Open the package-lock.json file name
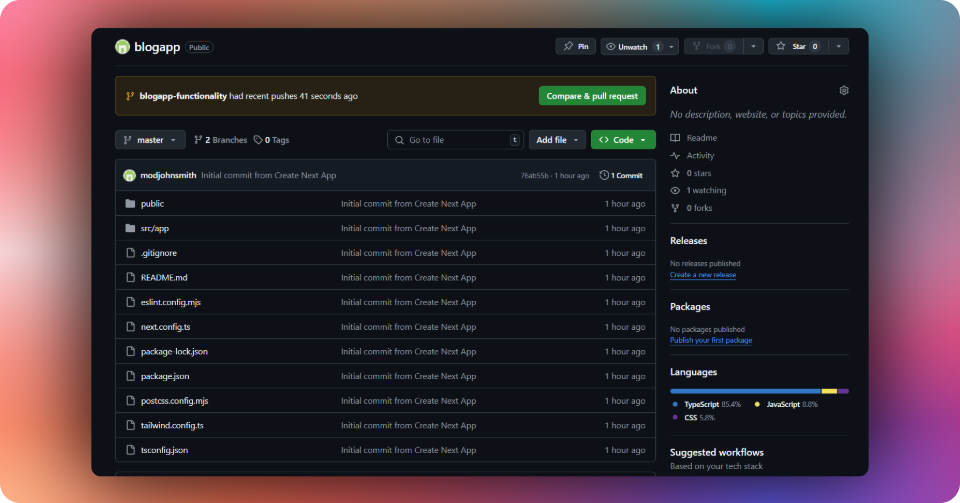The height and width of the screenshot is (503, 960). (x=174, y=351)
